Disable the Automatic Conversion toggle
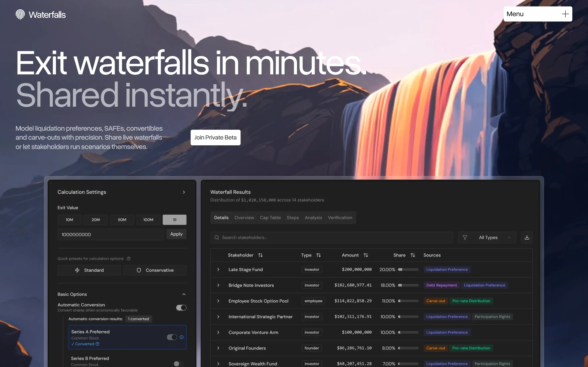This screenshot has width=588, height=367. coord(181,308)
